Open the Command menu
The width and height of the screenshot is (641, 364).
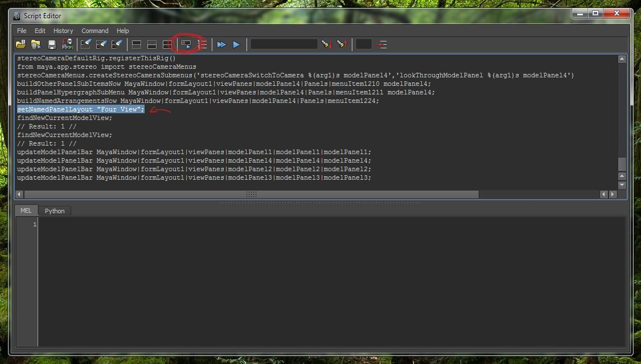coord(95,31)
